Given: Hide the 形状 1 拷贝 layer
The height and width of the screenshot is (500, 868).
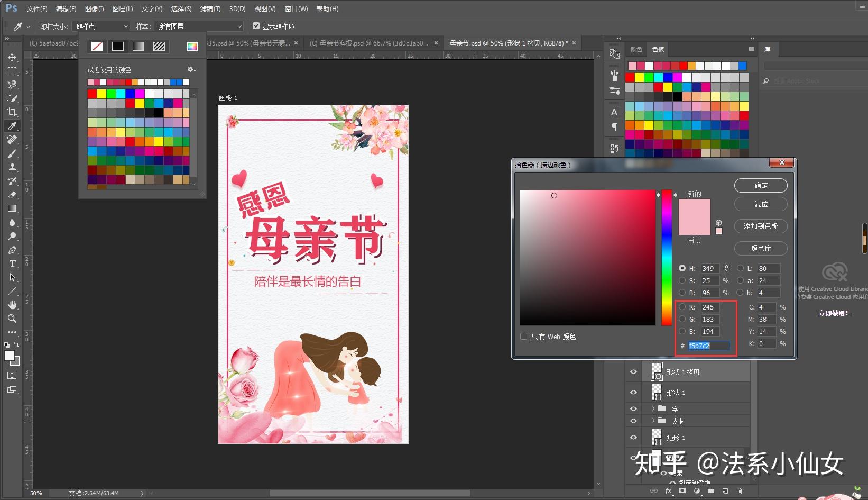Looking at the screenshot, I should (633, 372).
